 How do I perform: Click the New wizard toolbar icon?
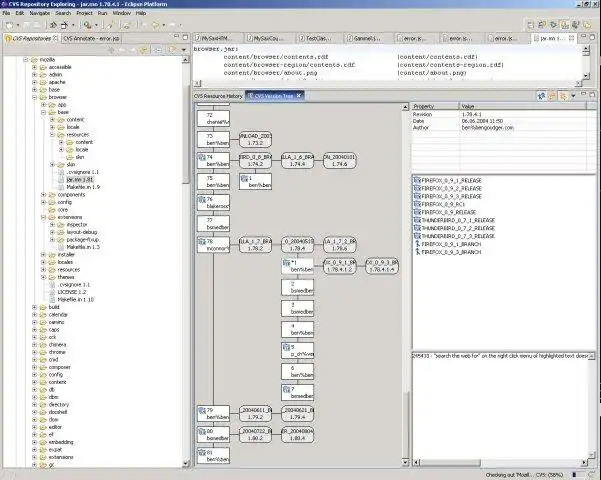coord(9,25)
